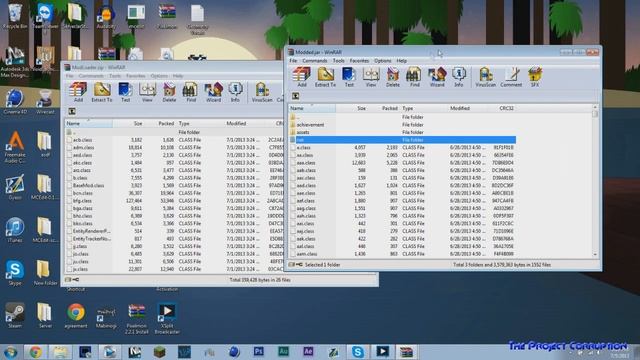This screenshot has height=360, width=640.
Task: Sort by Packed column in Modded.jar window
Action: coord(383,108)
